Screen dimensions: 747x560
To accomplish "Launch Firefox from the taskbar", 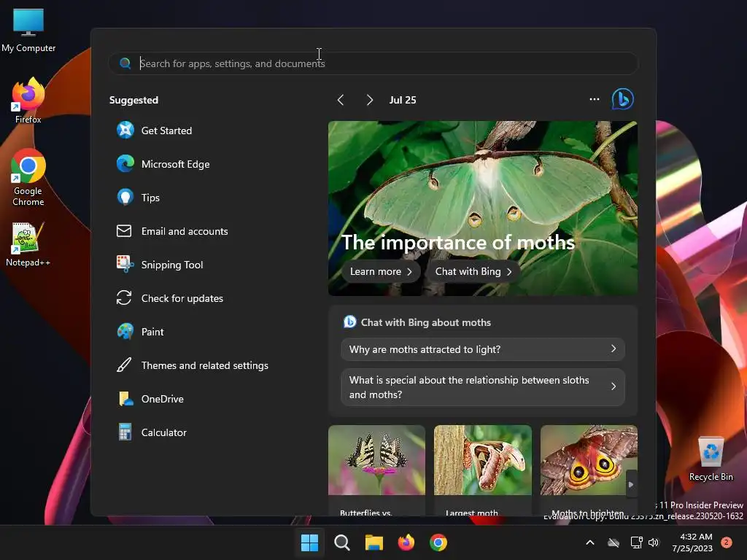I will 406,542.
